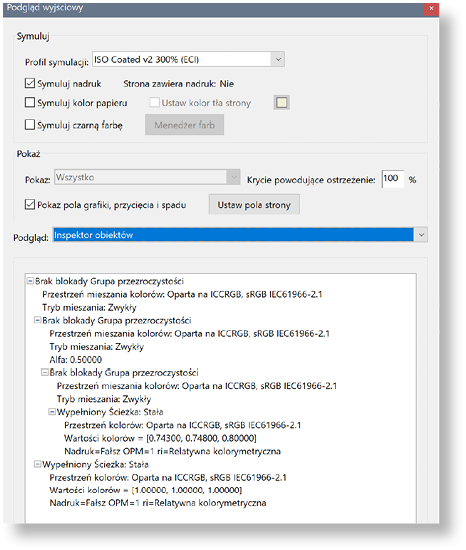The image size is (466, 550).
Task: Click the Krycie powodujące ostrzeżenie percent field
Action: pyautogui.click(x=392, y=179)
